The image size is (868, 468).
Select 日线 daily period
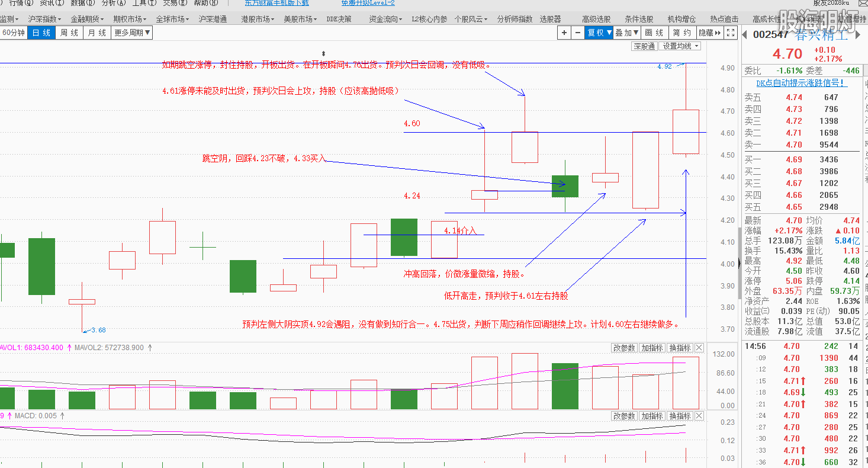41,33
